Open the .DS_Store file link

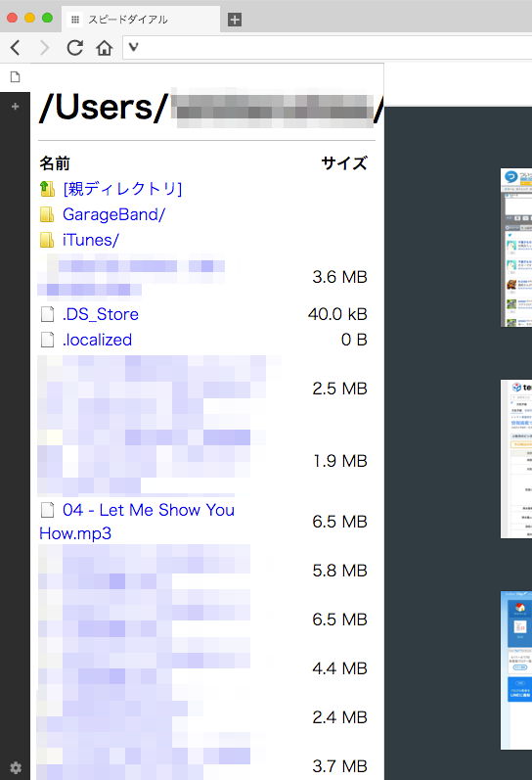(101, 314)
